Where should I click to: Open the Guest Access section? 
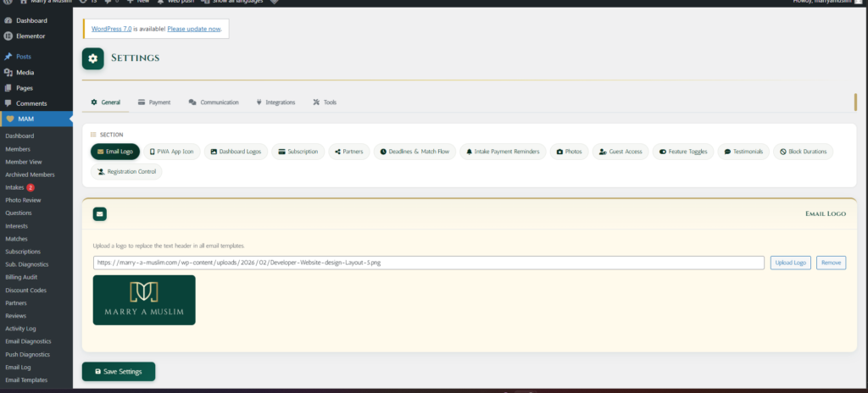(620, 152)
